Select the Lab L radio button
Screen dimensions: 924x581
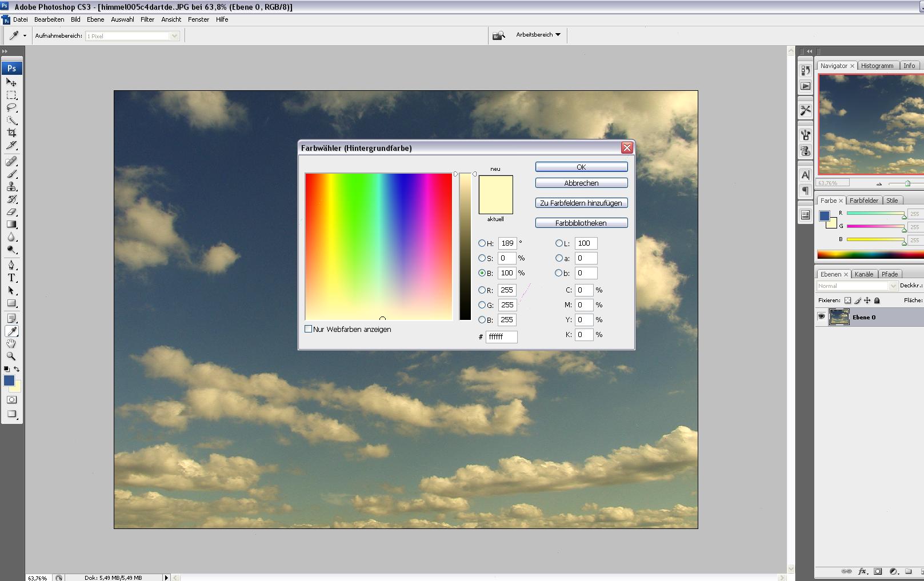pos(559,243)
